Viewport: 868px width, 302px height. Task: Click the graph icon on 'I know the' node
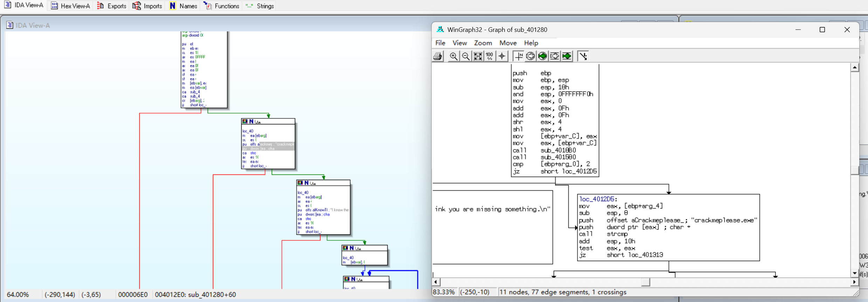click(313, 183)
